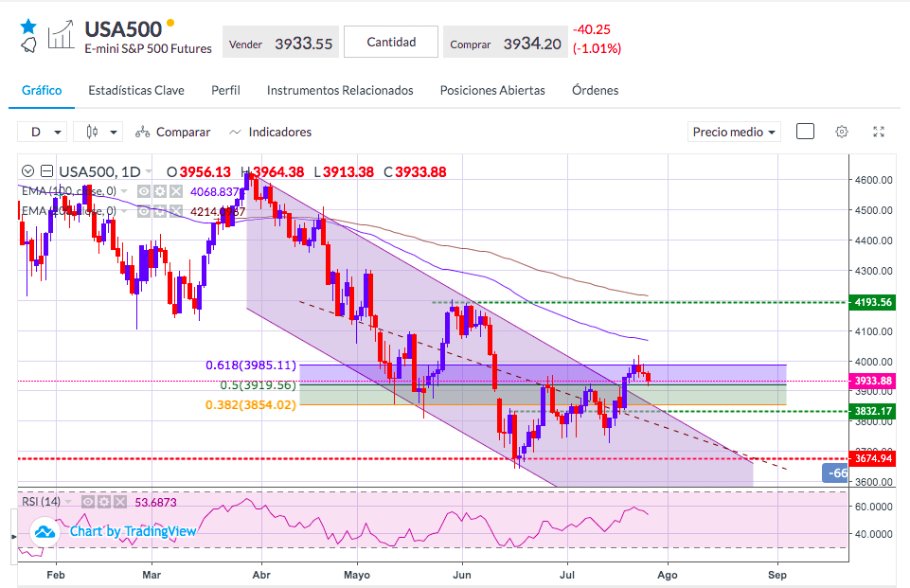The image size is (910, 588).
Task: Set a price alert using the bell icon
Action: (28, 45)
